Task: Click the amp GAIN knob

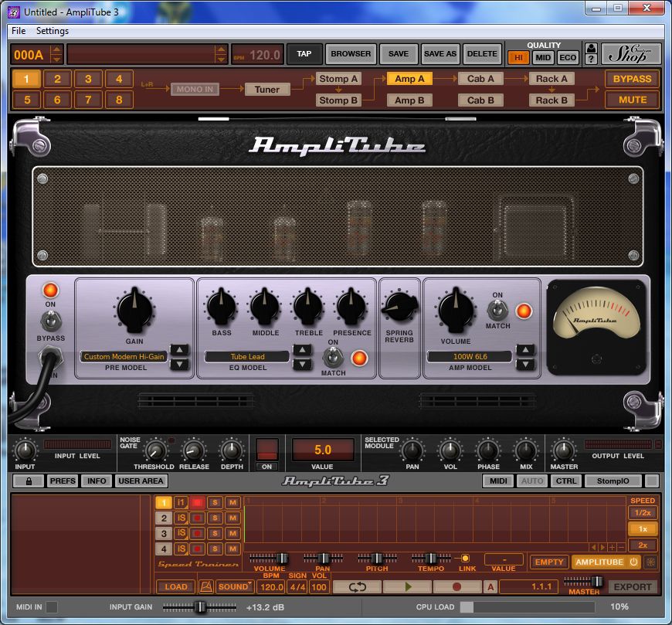Action: coord(134,311)
